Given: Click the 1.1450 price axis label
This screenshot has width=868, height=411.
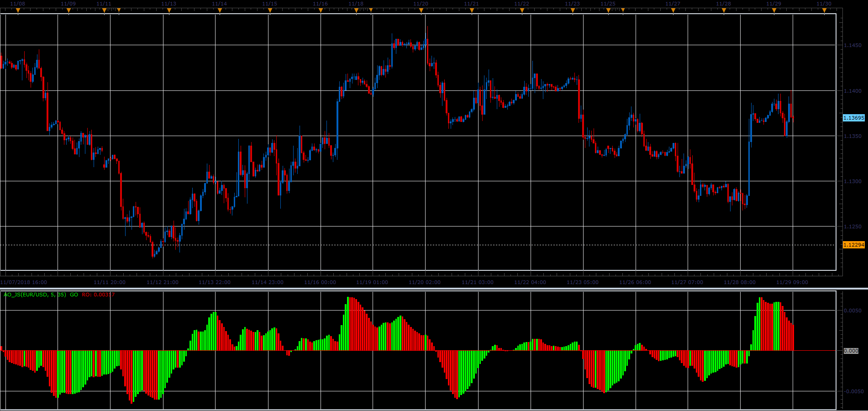Looking at the screenshot, I should [x=853, y=45].
